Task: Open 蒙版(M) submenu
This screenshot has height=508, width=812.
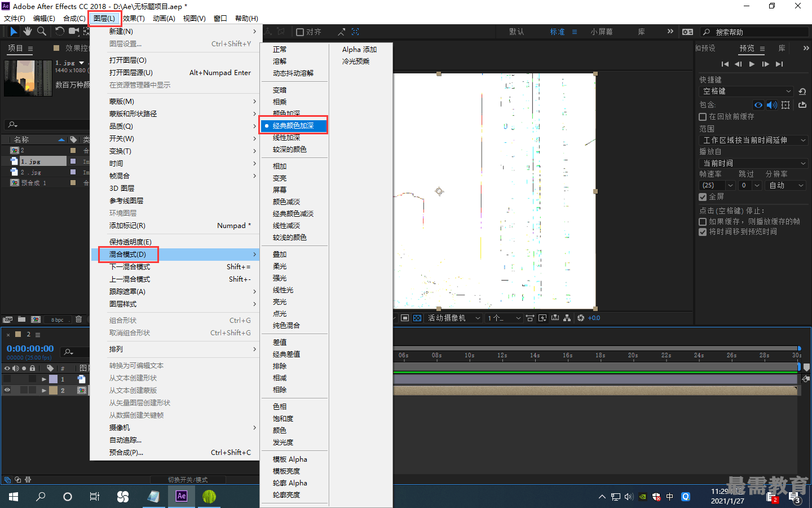Action: (x=175, y=102)
